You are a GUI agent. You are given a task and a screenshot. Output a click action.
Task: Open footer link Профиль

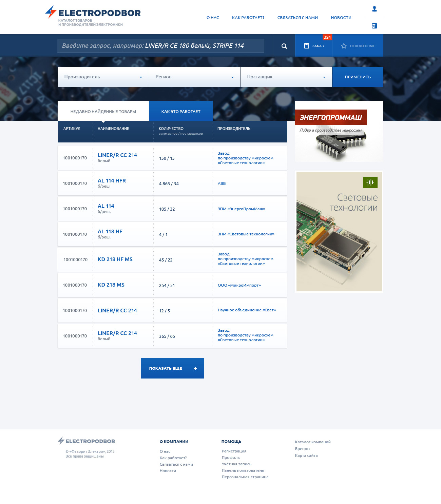[231, 458]
